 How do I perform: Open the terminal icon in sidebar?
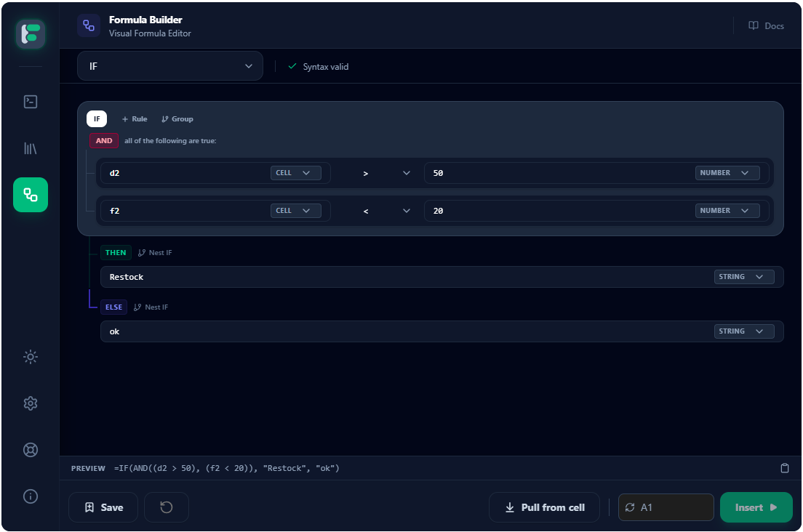click(x=31, y=102)
